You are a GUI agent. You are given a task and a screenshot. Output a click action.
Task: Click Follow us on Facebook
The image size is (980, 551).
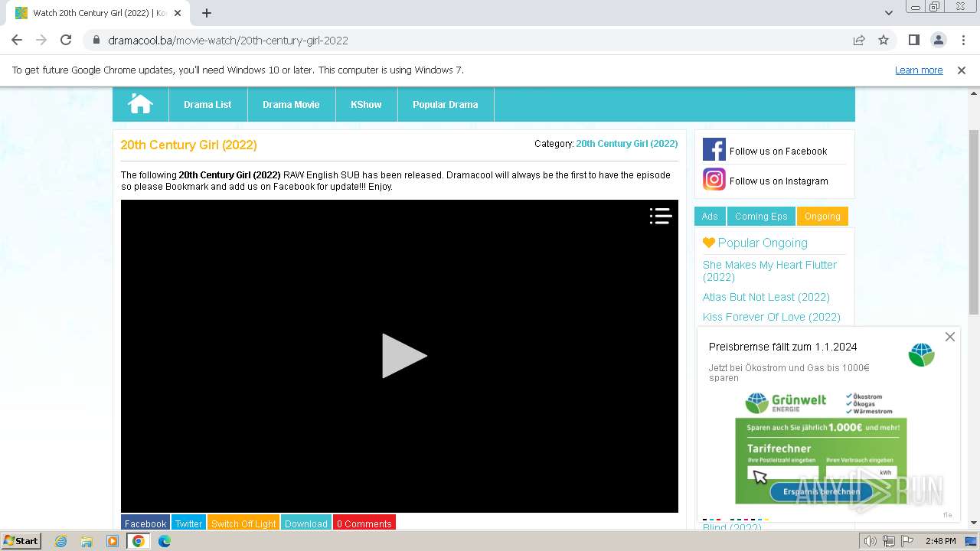778,152
